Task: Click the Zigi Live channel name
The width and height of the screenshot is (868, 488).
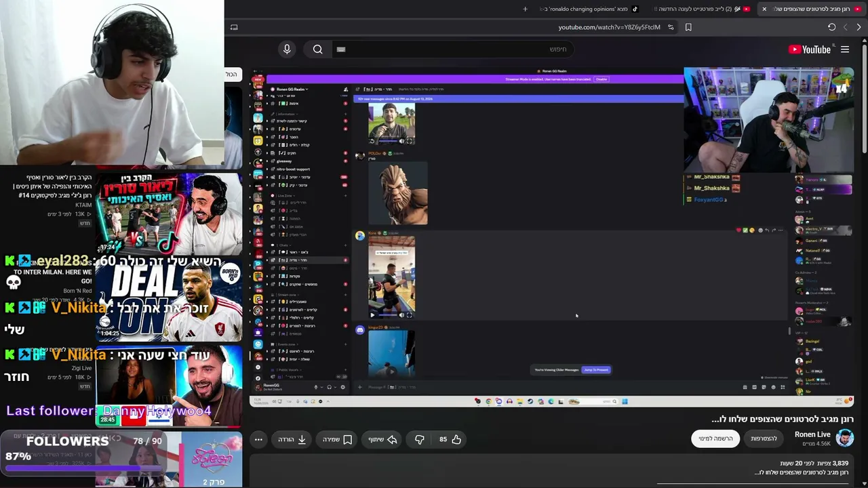Action: (x=81, y=368)
